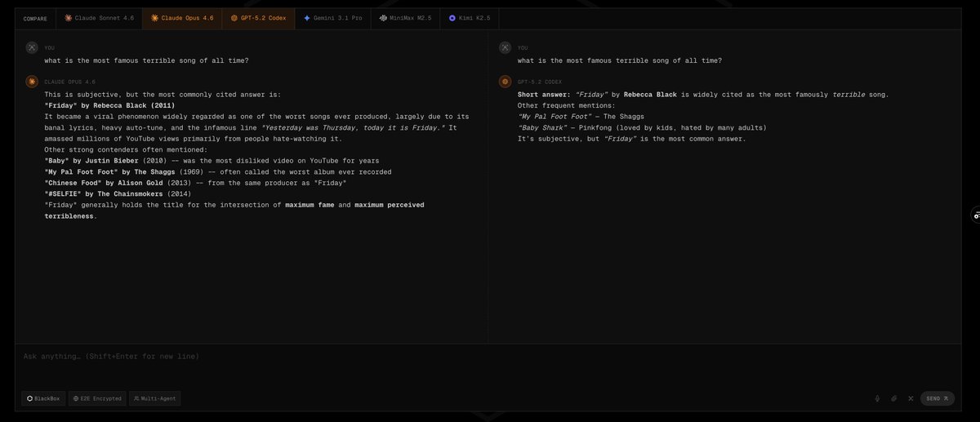Click the microphone voice input icon
980x422 pixels.
877,398
